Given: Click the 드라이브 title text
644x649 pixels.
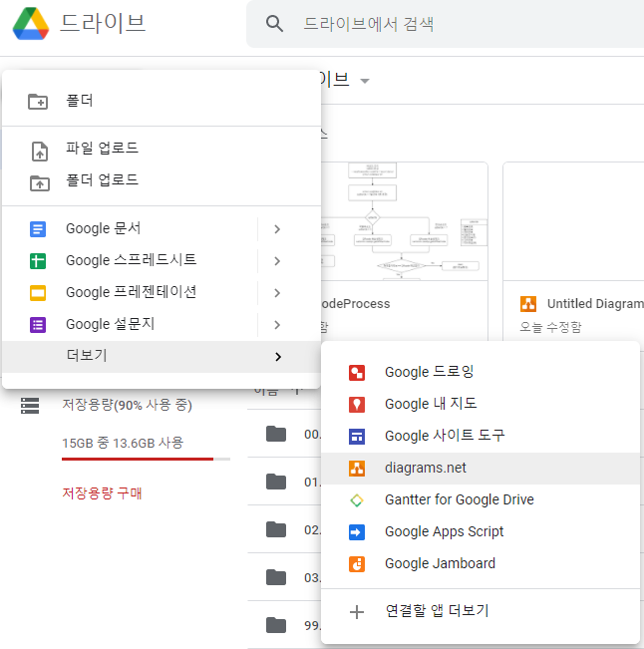Looking at the screenshot, I should 103,23.
